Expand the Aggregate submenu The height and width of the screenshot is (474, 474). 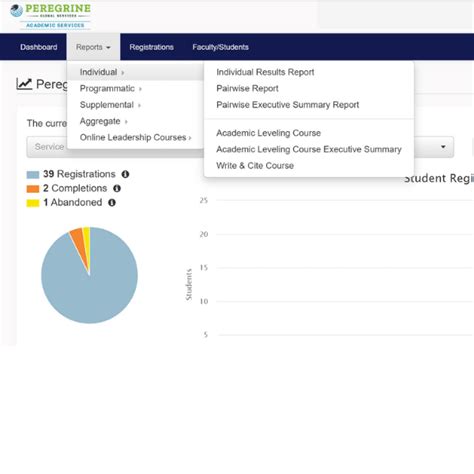point(135,121)
